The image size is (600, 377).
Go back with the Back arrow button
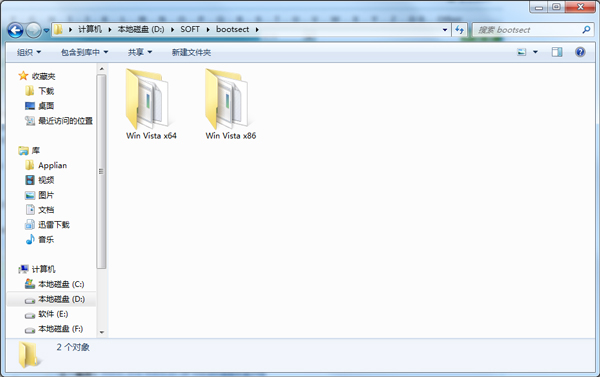(15, 30)
